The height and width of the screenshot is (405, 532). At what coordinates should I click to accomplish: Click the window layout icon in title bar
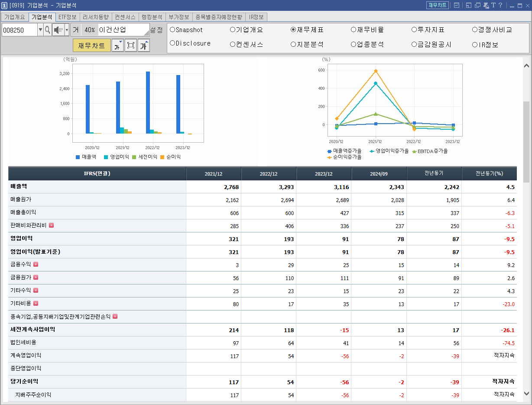[x=469, y=5]
